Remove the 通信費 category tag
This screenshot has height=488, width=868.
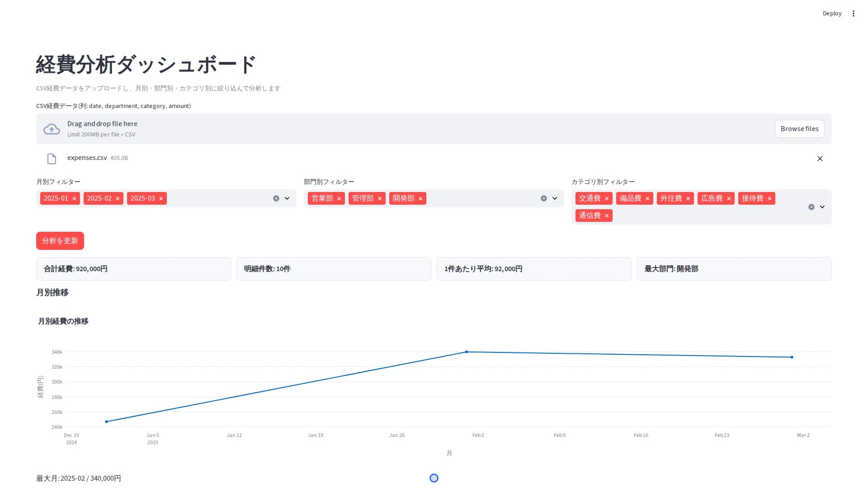coord(607,216)
